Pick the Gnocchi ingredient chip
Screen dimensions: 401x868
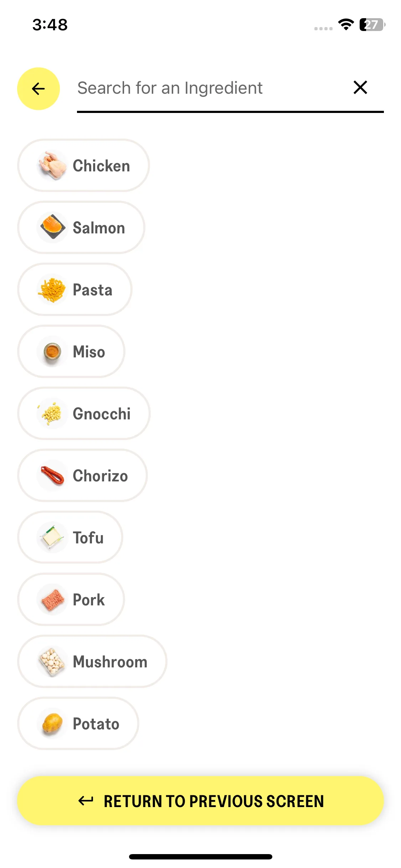(84, 413)
